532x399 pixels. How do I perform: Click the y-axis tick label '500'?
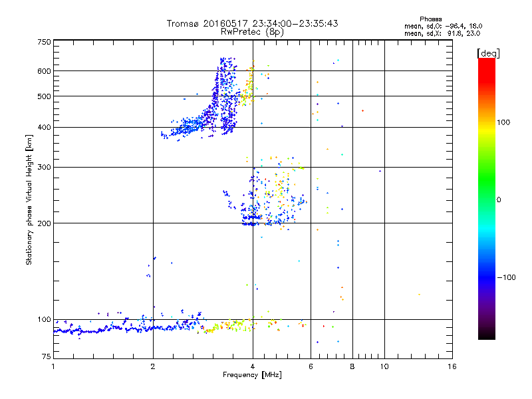tap(45, 96)
